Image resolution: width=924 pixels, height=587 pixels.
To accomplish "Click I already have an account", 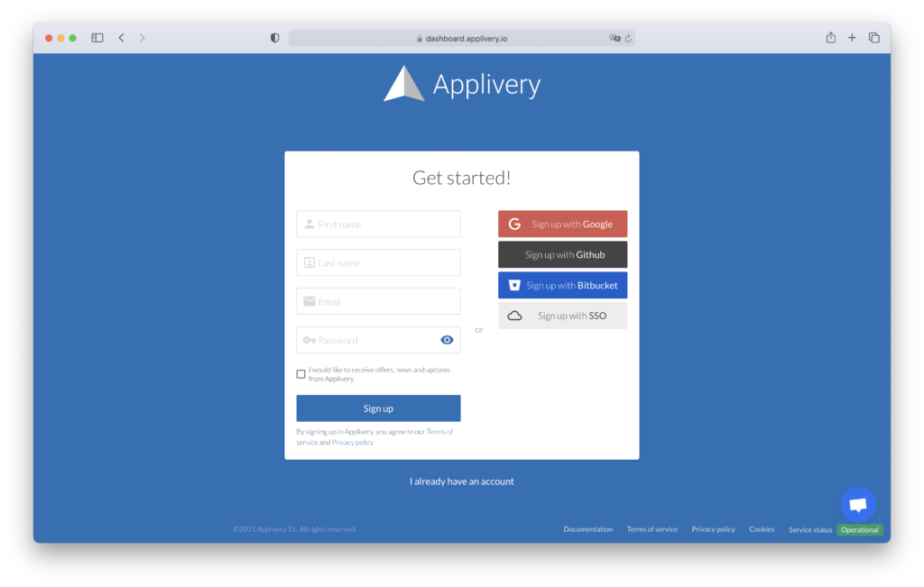I will pos(461,481).
